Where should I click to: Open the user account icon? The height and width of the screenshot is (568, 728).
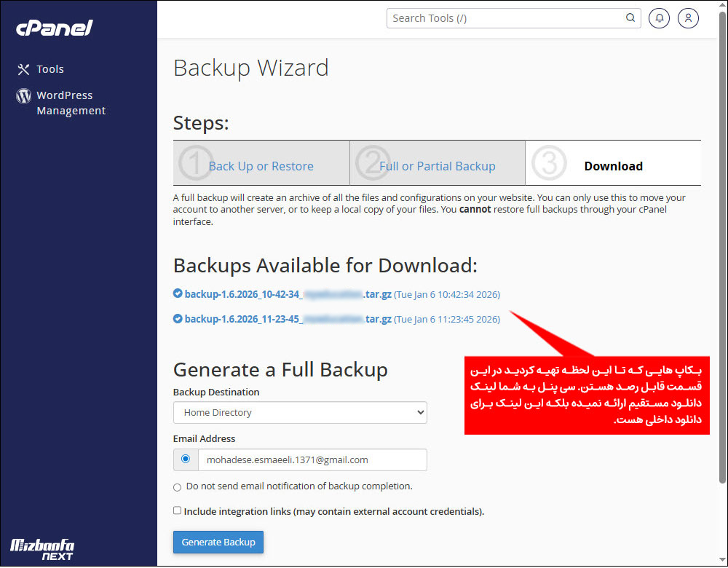(688, 18)
